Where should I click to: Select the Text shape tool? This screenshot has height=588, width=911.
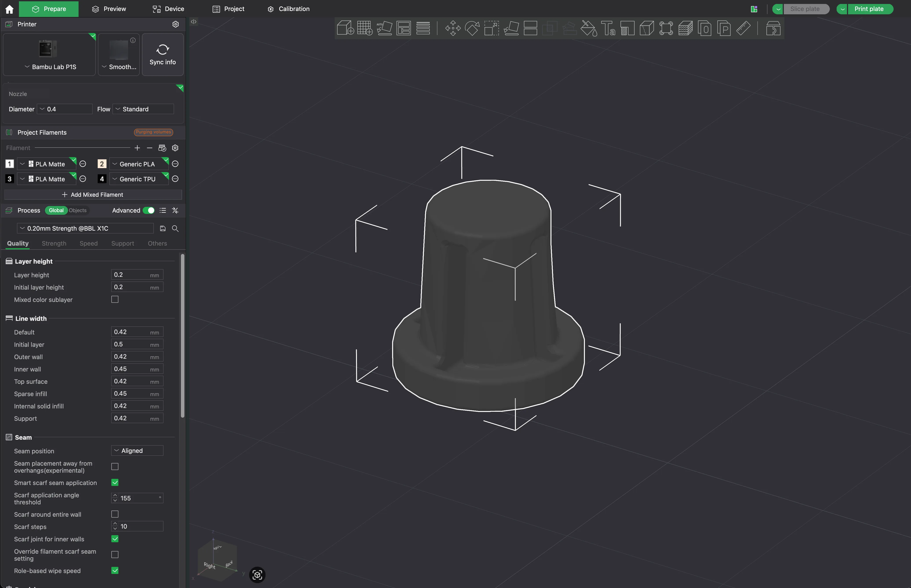click(608, 28)
